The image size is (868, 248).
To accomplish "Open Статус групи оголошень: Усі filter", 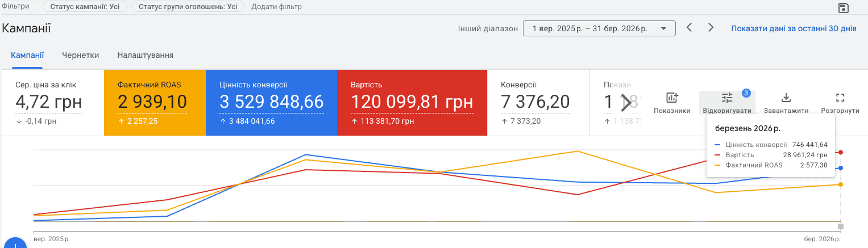I will 188,7.
